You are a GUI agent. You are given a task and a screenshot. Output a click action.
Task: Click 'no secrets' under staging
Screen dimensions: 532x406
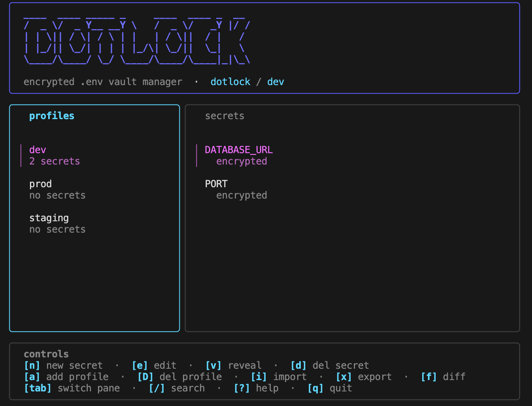click(x=57, y=229)
